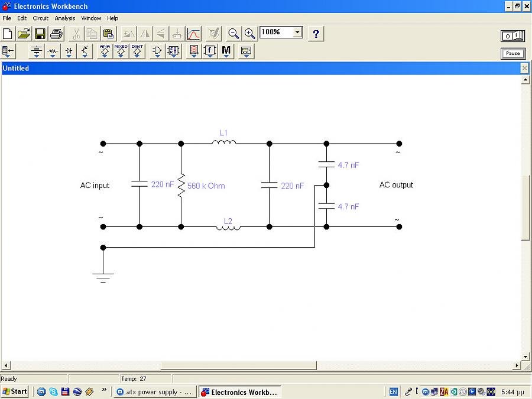Expand the zoom percentage dropdown

coord(297,33)
